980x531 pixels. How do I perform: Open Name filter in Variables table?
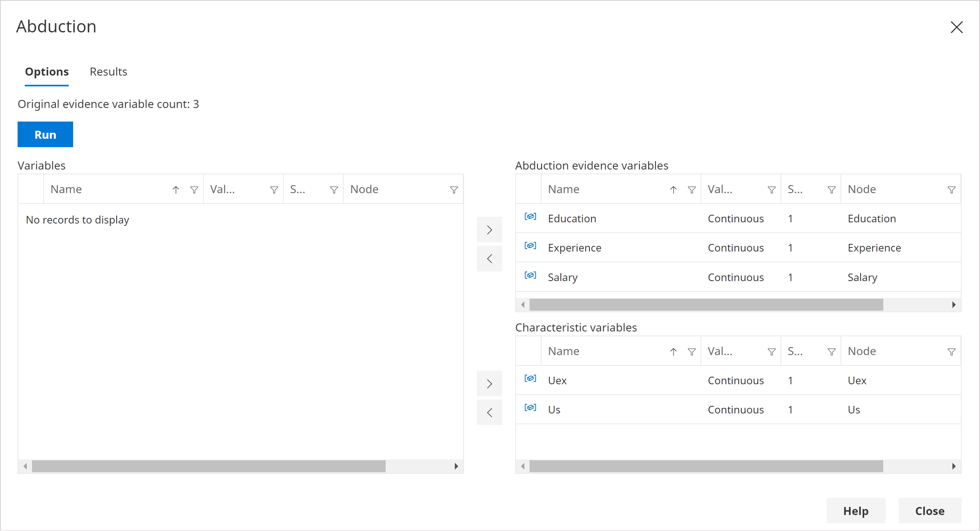[194, 190]
